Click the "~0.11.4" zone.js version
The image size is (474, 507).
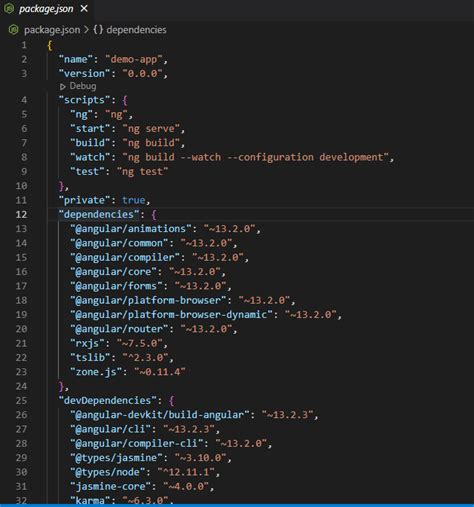(160, 372)
